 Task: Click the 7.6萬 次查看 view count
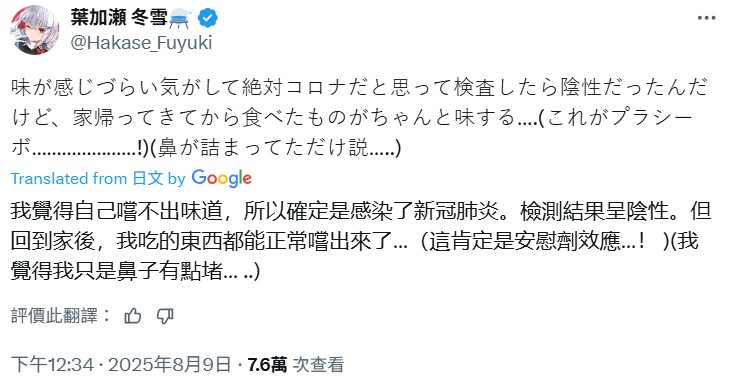click(x=296, y=364)
